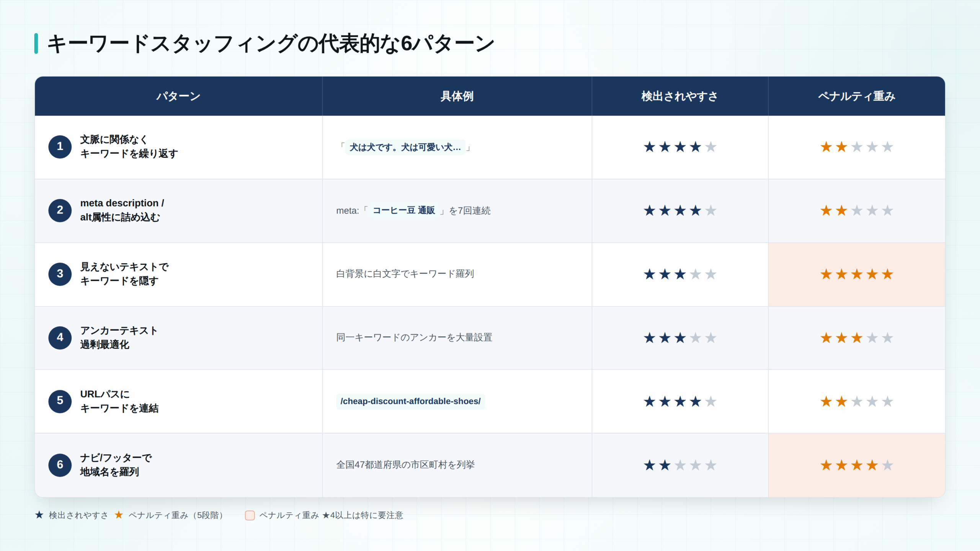The height and width of the screenshot is (551, 980).
Task: Click the 具体例 column header
Action: pyautogui.click(x=457, y=96)
